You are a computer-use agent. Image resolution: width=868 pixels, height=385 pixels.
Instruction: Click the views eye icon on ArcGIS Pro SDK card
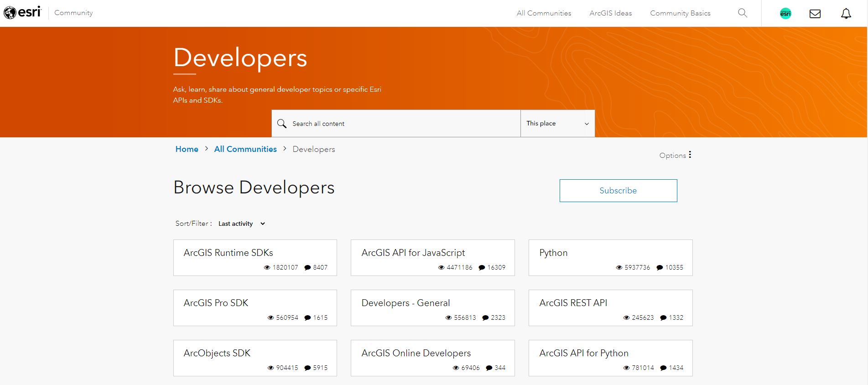point(270,318)
